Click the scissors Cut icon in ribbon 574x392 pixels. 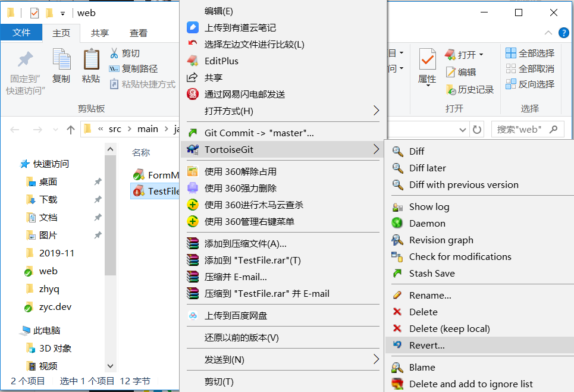coord(114,53)
